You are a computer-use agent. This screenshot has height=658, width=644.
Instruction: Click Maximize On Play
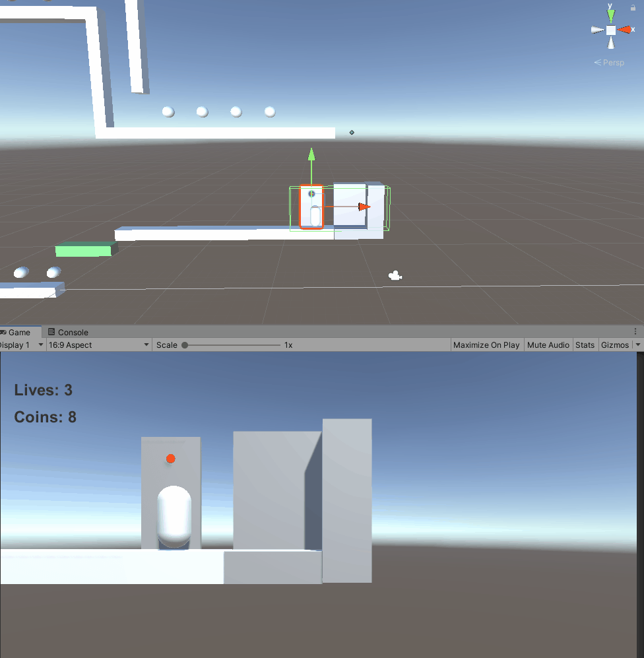click(x=486, y=345)
